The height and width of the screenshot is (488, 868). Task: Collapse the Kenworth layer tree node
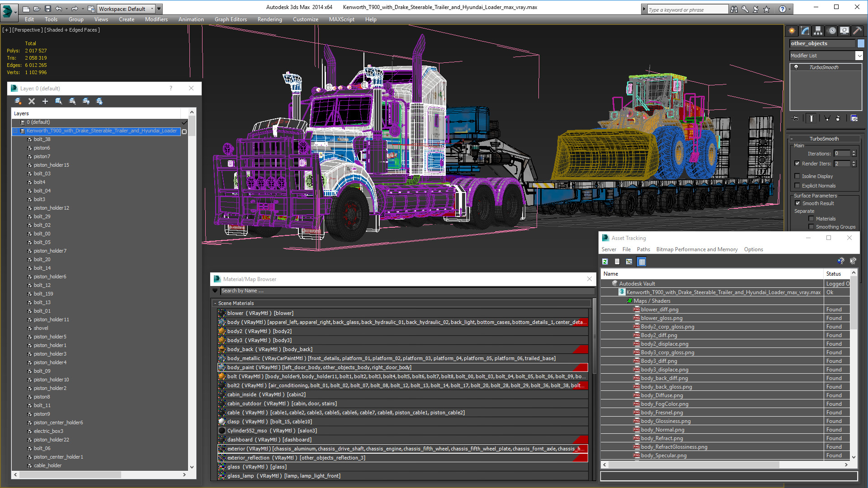click(x=15, y=131)
